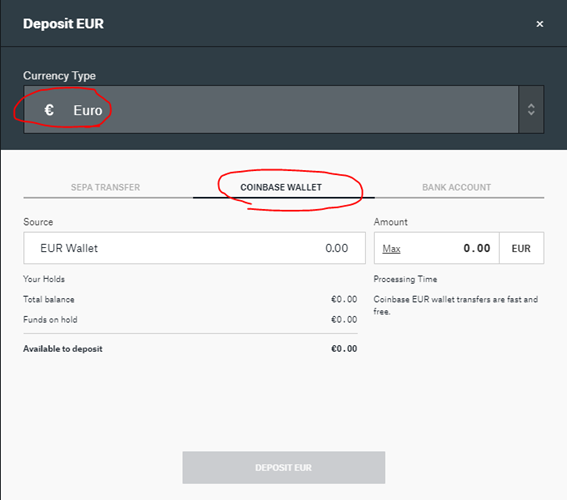The width and height of the screenshot is (567, 500).
Task: Click the Funds on hold value
Action: coord(344,320)
